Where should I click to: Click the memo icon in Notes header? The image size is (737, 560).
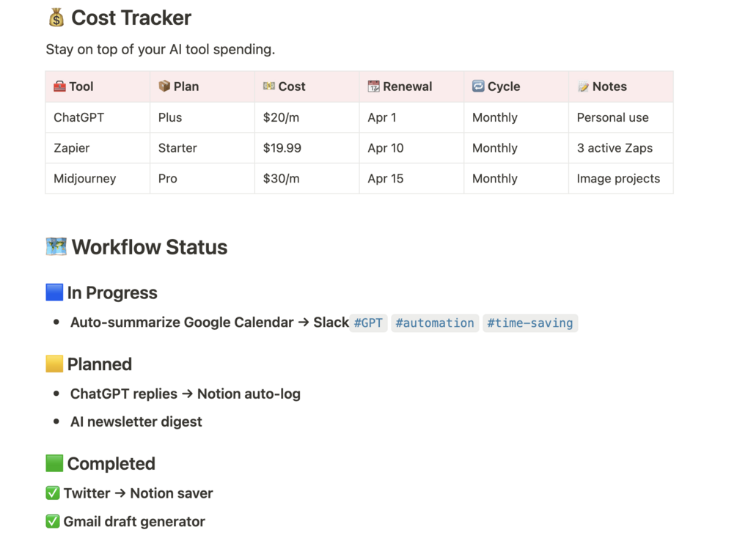pyautogui.click(x=583, y=87)
